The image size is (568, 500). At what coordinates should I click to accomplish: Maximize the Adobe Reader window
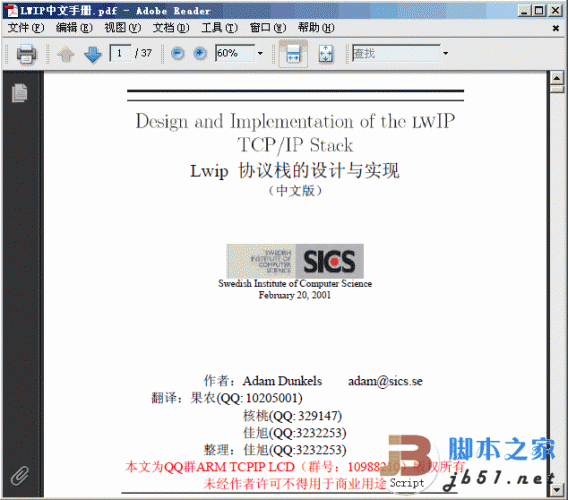539,11
